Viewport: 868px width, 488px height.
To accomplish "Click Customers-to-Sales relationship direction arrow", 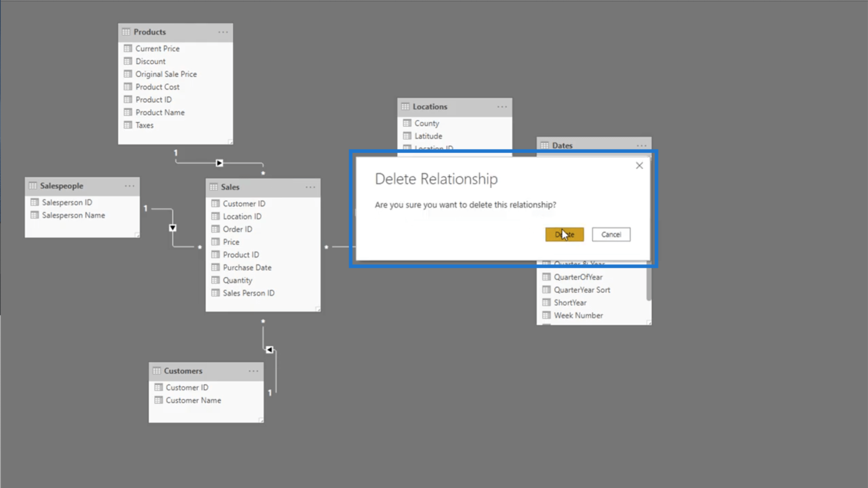I will (x=269, y=350).
